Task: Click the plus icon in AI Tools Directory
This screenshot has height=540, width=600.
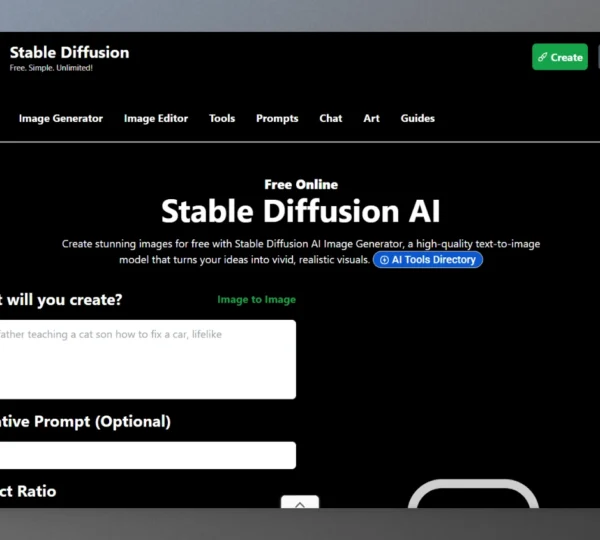Action: 384,260
